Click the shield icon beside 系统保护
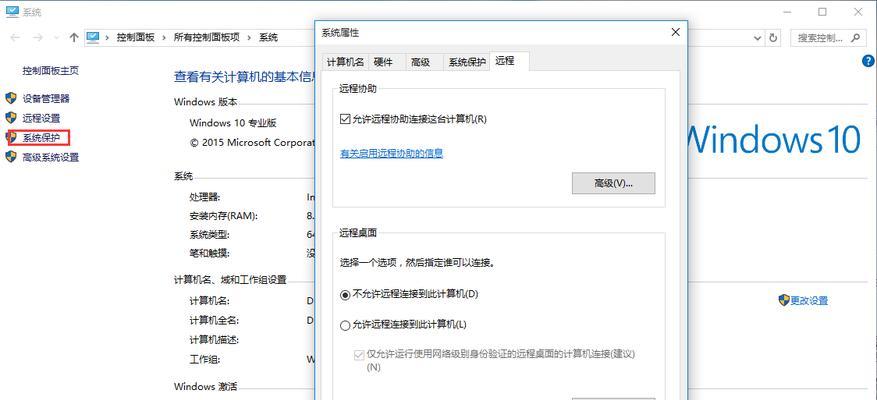 11,138
